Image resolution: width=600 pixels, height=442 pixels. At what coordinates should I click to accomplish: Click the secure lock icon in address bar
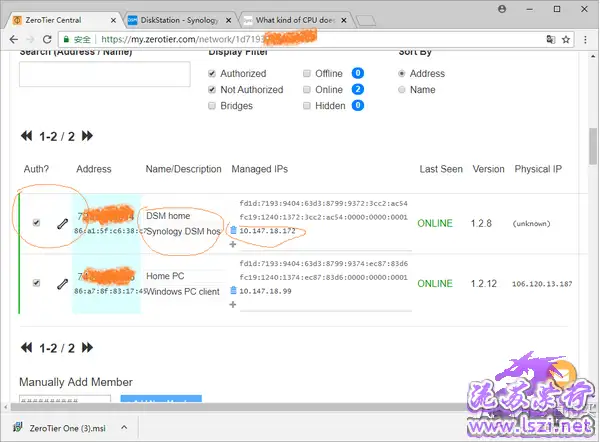tap(66, 39)
